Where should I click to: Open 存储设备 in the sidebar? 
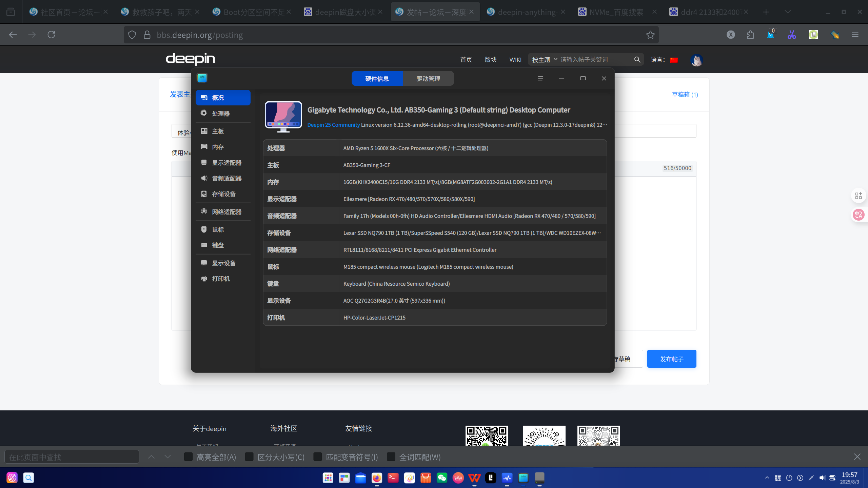tap(223, 194)
